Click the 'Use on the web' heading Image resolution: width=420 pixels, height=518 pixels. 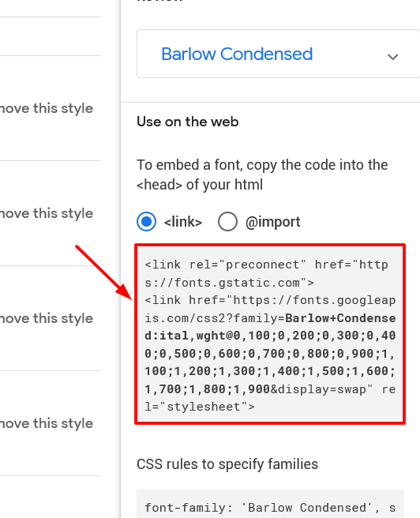(188, 122)
